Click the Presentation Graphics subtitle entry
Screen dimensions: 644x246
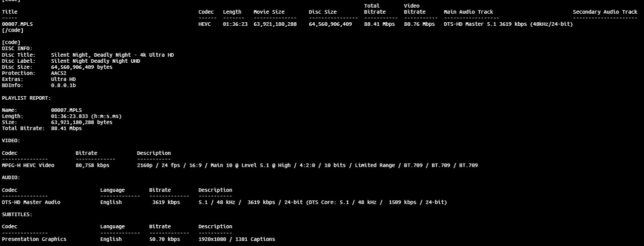34,239
